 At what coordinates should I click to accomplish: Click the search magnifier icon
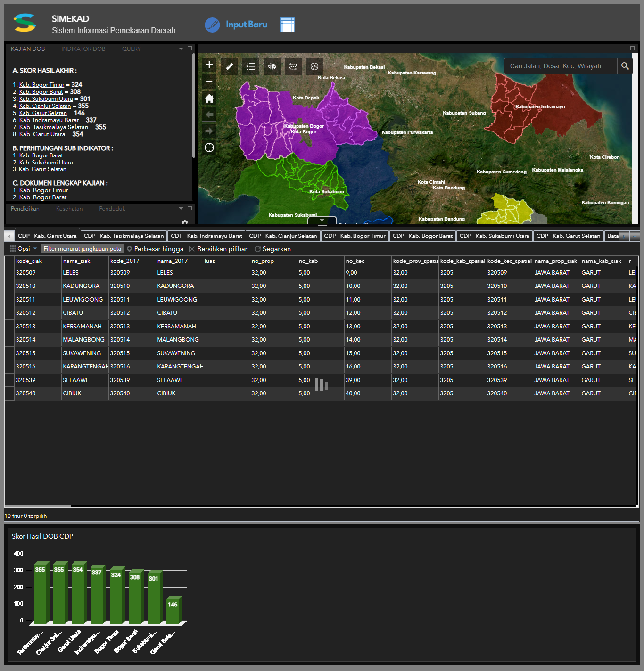click(x=625, y=66)
